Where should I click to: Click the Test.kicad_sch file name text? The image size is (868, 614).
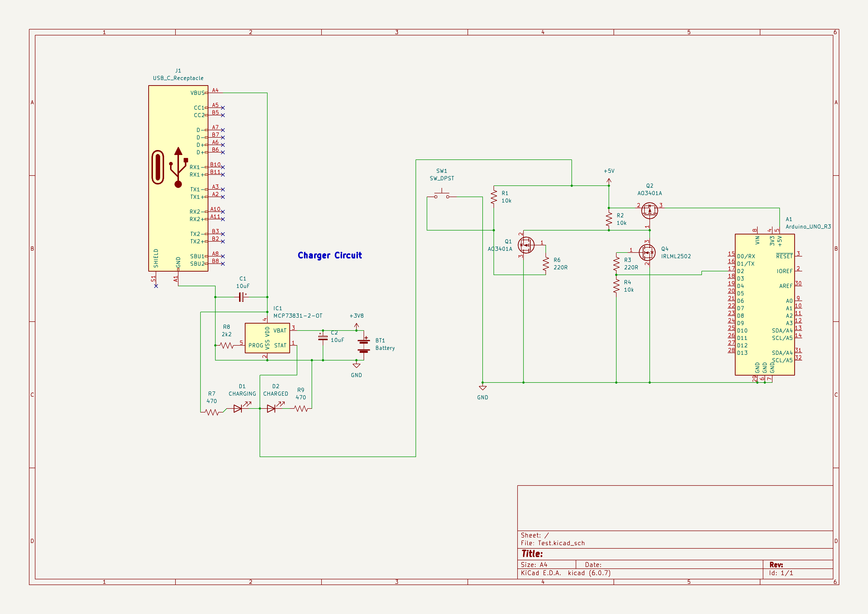pyautogui.click(x=561, y=543)
